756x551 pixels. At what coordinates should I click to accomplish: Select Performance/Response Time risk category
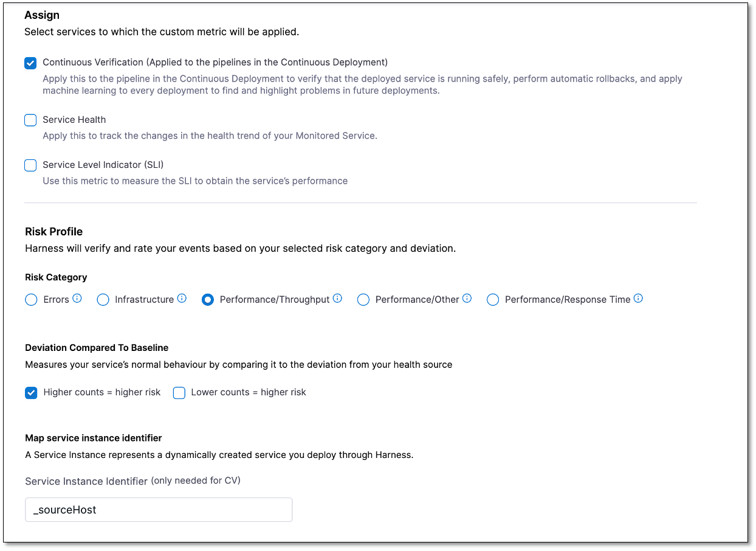click(x=493, y=299)
